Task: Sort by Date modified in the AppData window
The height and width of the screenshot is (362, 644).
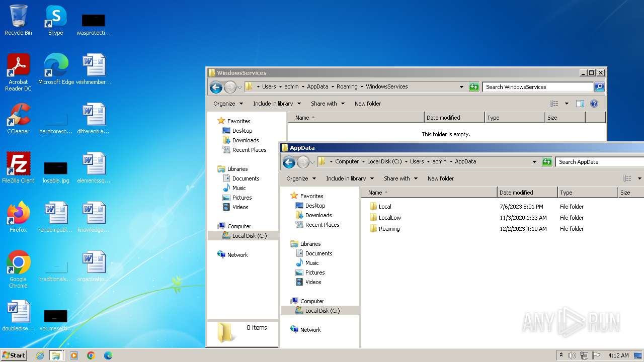Action: point(527,193)
